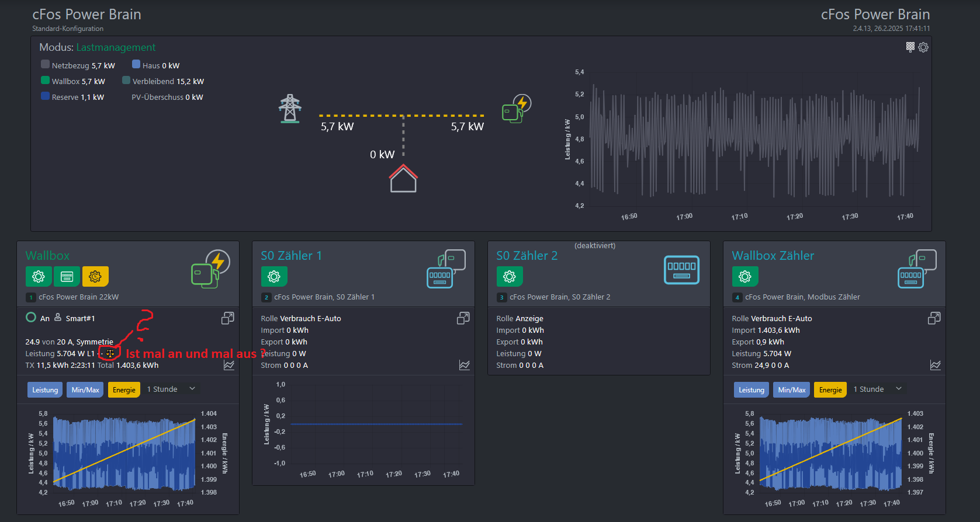980x522 pixels.
Task: Select the charging status circle next to An
Action: [31, 317]
